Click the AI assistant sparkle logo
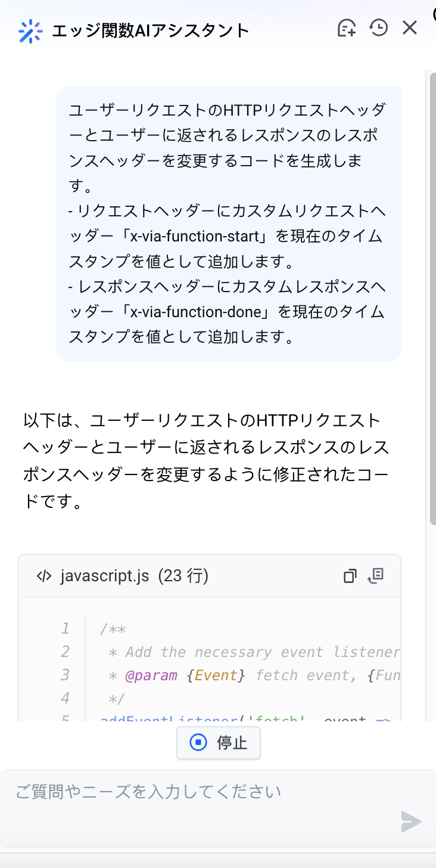This screenshot has height=868, width=436. [30, 31]
